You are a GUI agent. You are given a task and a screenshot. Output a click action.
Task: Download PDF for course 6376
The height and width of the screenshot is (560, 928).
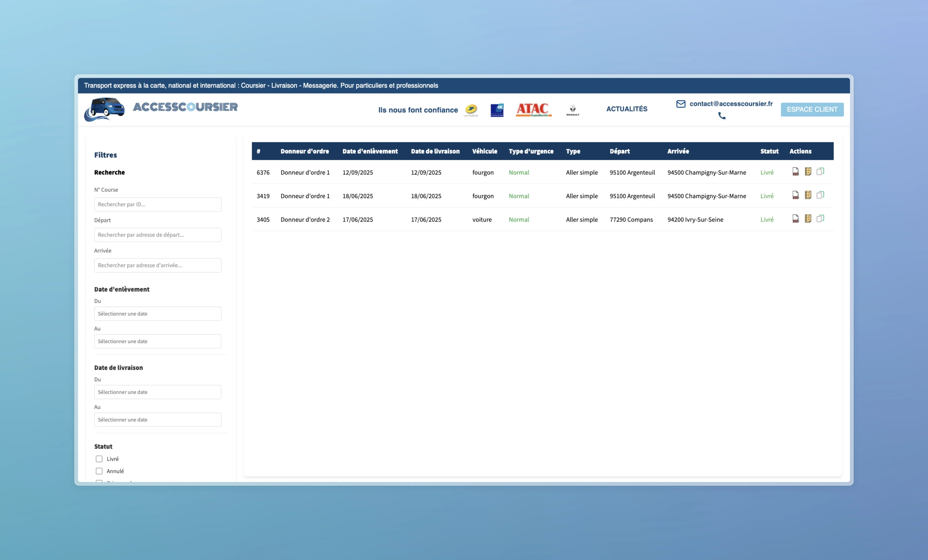795,172
